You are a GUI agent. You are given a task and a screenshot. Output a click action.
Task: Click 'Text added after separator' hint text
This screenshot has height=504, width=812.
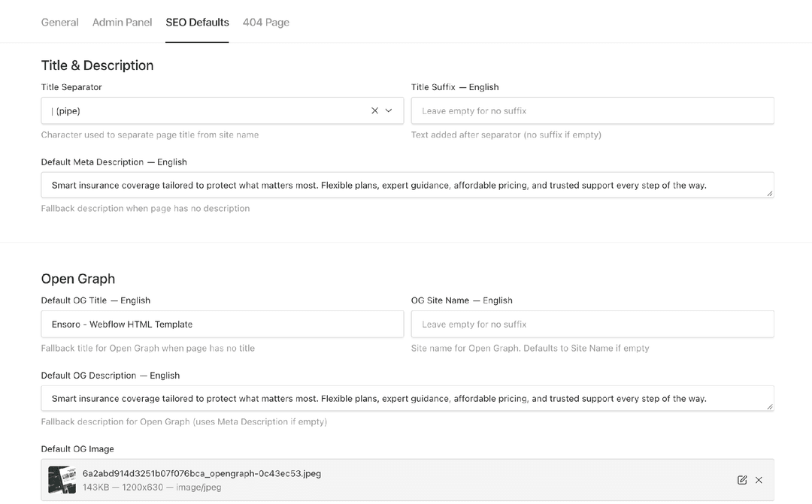coord(507,135)
